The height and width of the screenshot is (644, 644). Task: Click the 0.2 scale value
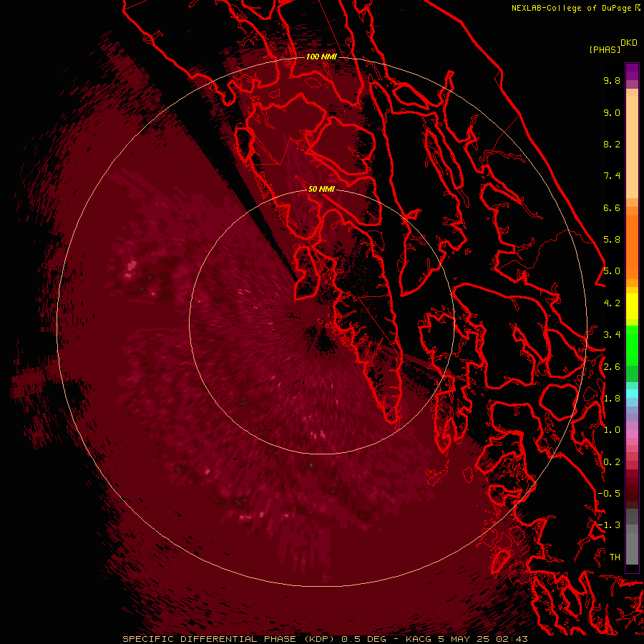pos(612,462)
